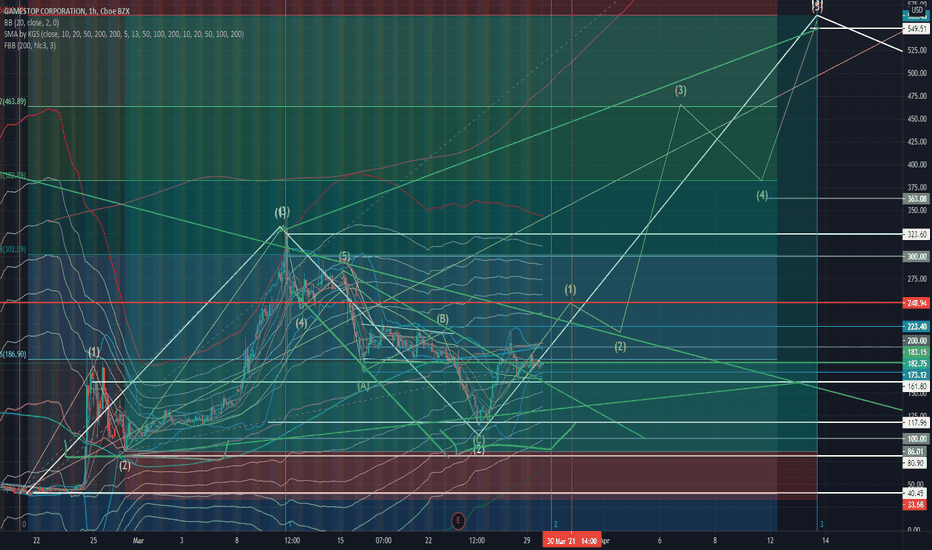Select the Fib level 463.89 label

coord(14,102)
